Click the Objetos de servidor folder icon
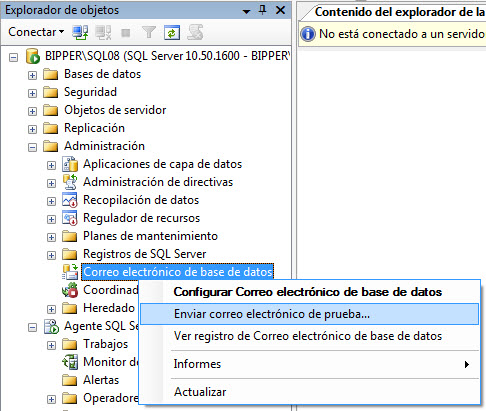This screenshot has height=411, width=486. (51, 110)
